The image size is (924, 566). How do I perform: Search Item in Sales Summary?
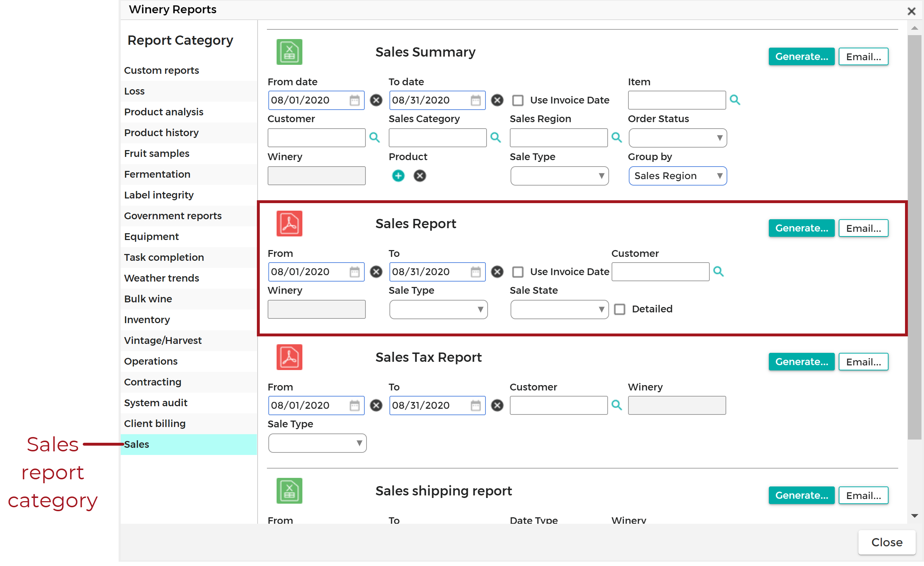[734, 100]
